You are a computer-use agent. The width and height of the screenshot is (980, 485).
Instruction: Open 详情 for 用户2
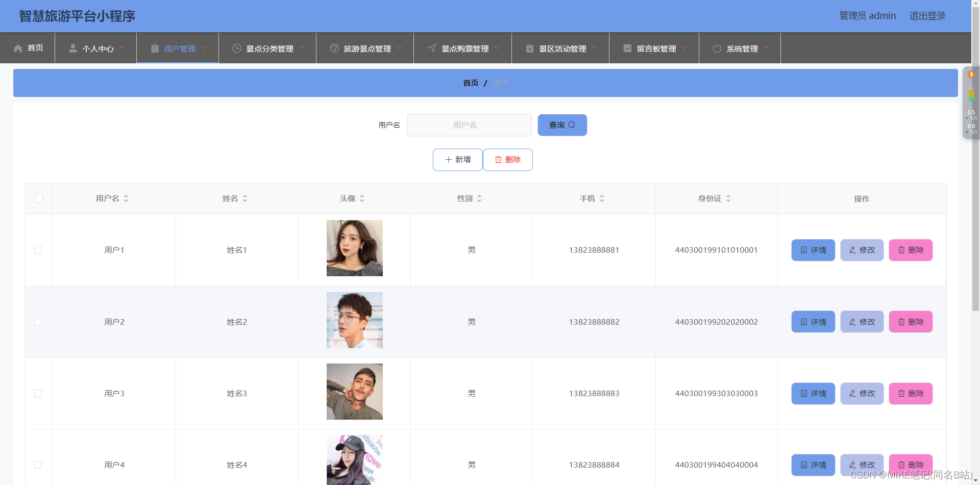click(813, 322)
